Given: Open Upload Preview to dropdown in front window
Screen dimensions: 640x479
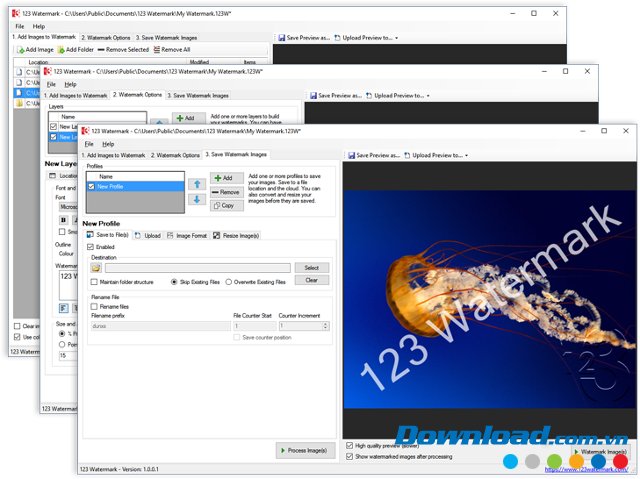Looking at the screenshot, I should (436, 155).
